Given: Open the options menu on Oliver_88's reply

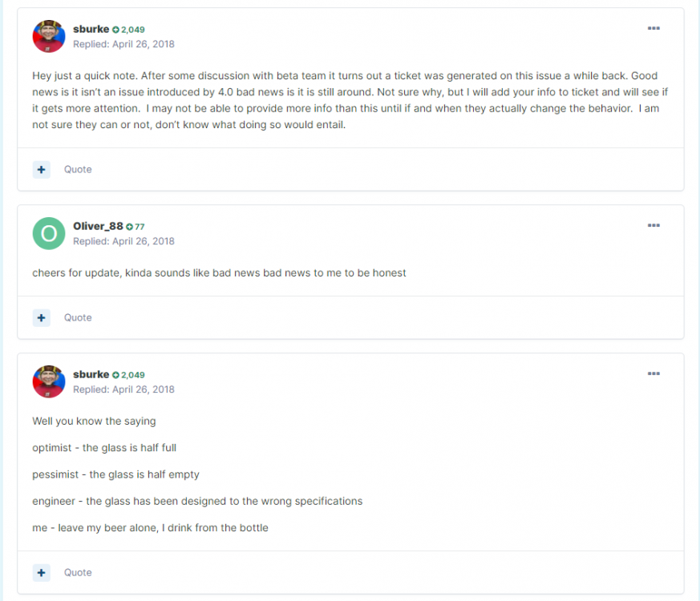Looking at the screenshot, I should click(x=653, y=224).
